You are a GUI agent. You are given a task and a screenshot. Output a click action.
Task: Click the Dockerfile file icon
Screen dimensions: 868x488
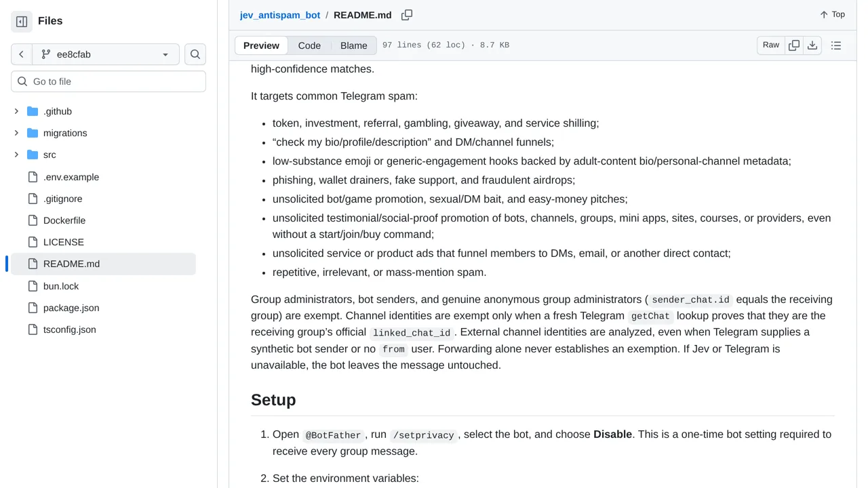point(33,220)
